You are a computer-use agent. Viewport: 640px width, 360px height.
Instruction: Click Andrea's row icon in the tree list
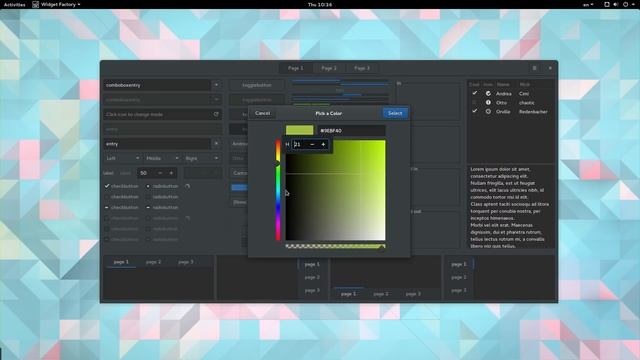488,93
